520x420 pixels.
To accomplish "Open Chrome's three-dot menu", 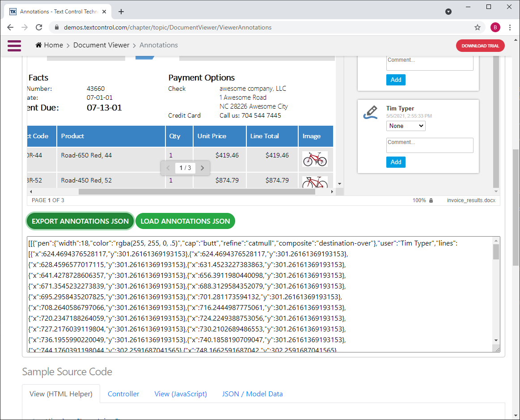I will 510,27.
